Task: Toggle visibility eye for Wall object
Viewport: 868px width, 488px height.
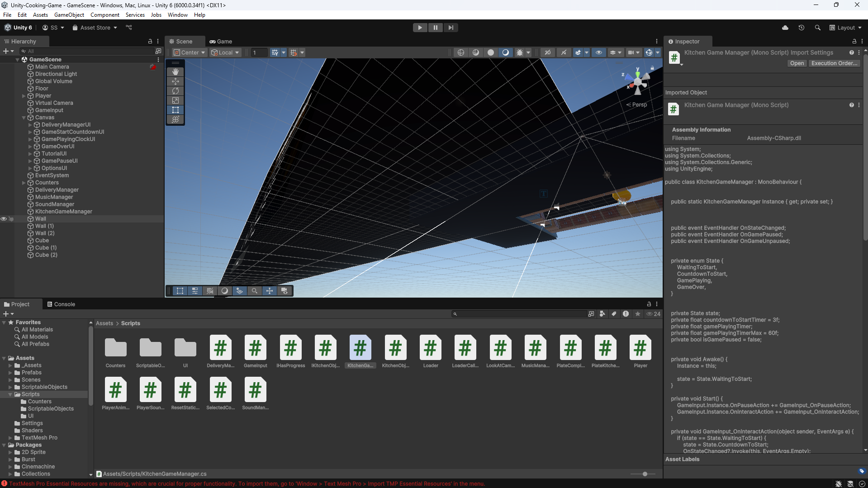Action: [x=4, y=219]
